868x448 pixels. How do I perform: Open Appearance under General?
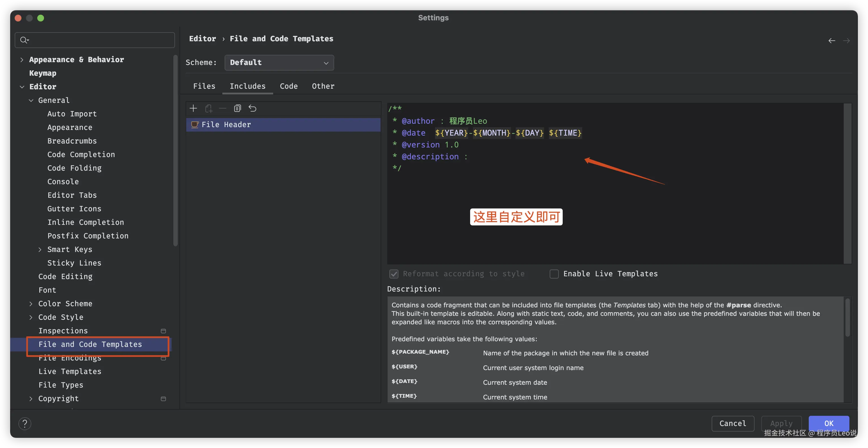70,127
